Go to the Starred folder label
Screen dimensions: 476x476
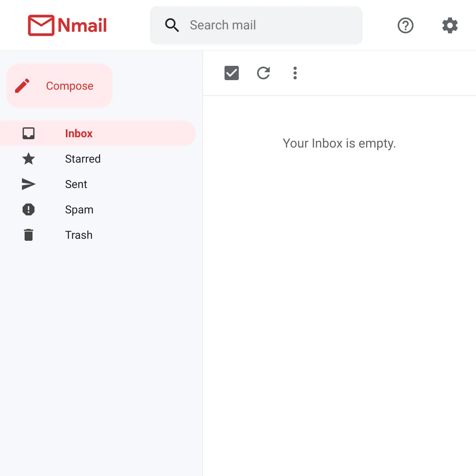pyautogui.click(x=83, y=159)
